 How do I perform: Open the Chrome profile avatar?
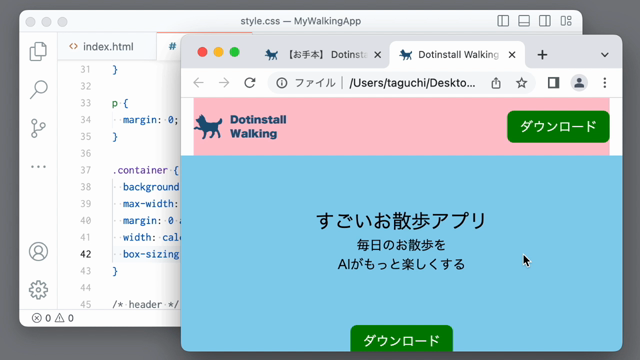coord(579,83)
